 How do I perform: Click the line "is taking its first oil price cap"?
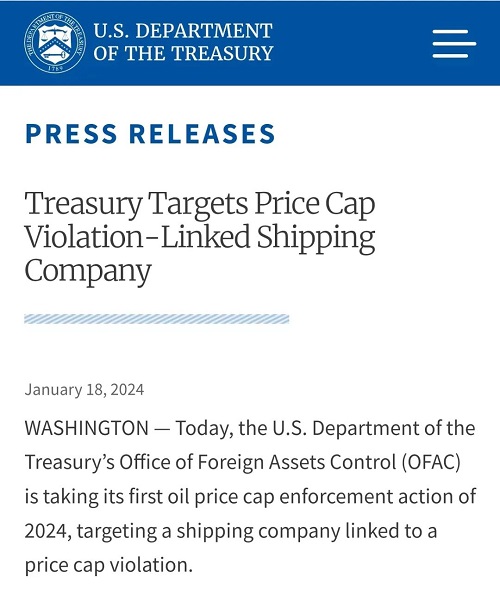[x=150, y=497]
